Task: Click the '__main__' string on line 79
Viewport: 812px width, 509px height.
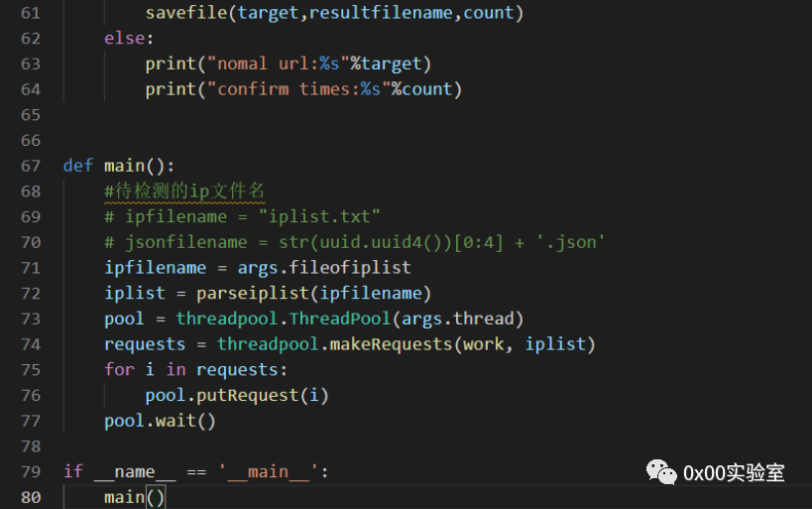Action: tap(268, 472)
